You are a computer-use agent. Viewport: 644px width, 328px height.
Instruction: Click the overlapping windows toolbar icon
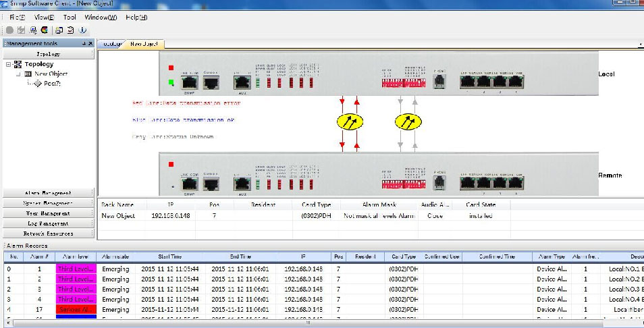point(59,30)
